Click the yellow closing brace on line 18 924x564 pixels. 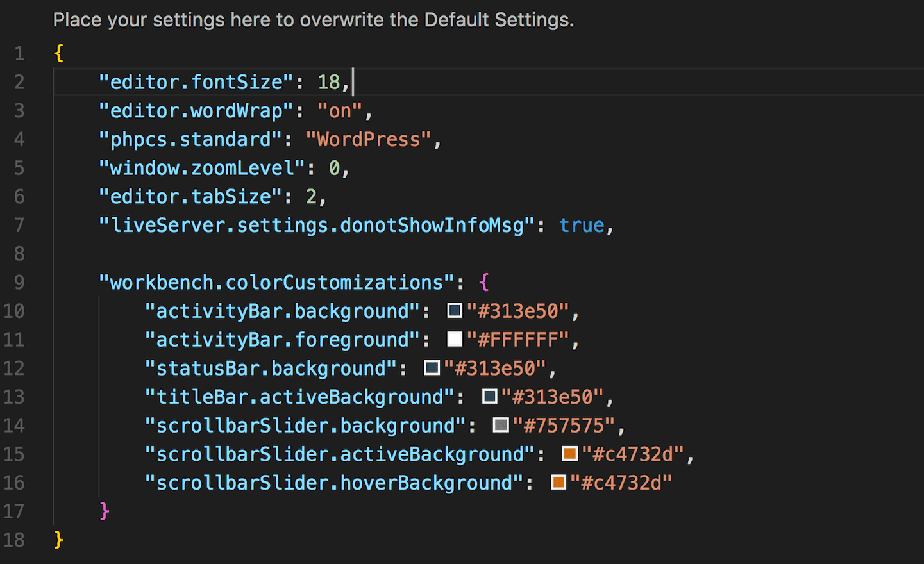pyautogui.click(x=58, y=540)
